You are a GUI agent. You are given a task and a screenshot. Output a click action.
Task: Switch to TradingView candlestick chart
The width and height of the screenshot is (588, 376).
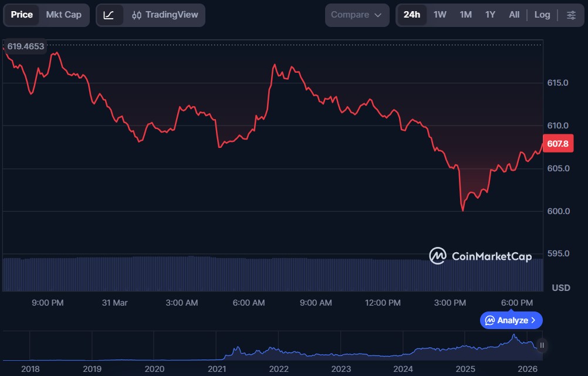[x=165, y=15]
